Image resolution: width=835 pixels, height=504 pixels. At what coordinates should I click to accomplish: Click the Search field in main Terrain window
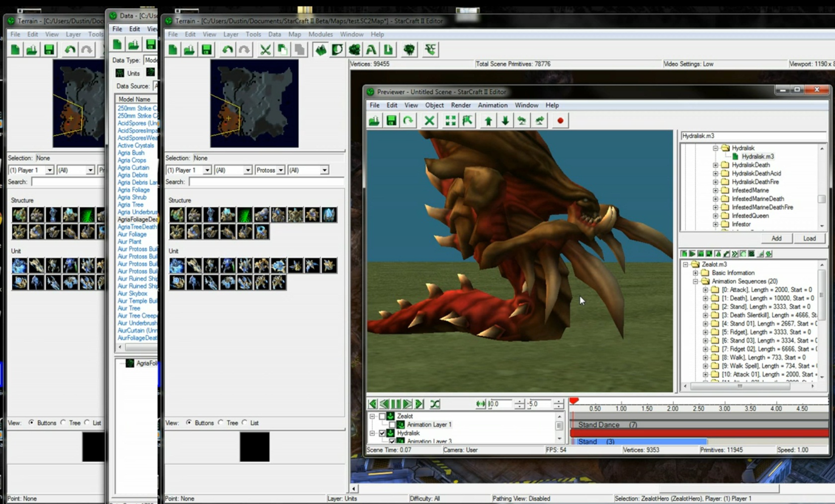pos(266,182)
